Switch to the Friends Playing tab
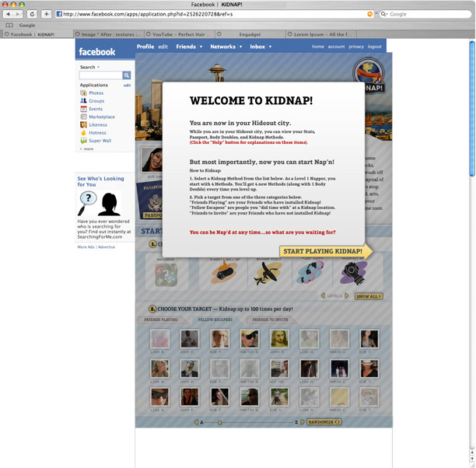 (161, 320)
